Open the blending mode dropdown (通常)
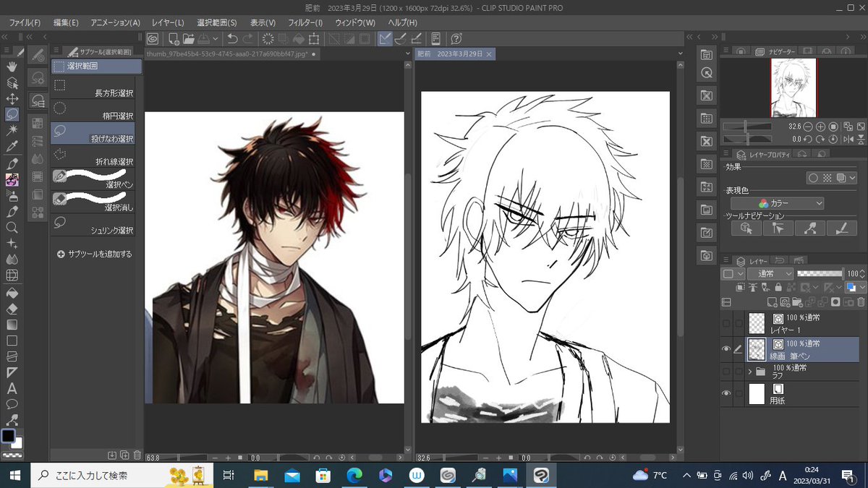Screen dimensions: 868x488 (x=770, y=274)
